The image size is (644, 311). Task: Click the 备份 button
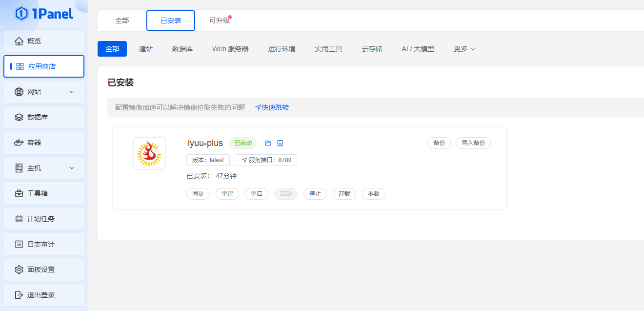tap(439, 143)
